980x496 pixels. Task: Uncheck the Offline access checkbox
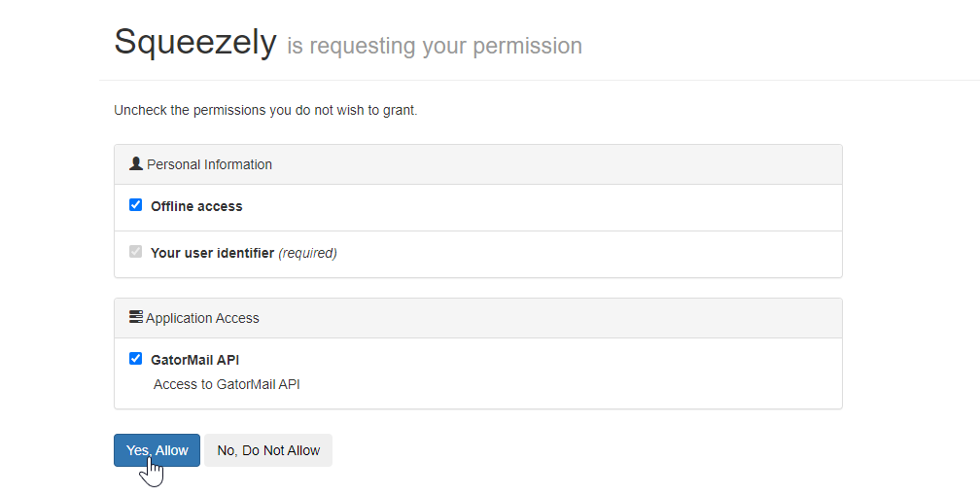pyautogui.click(x=136, y=205)
